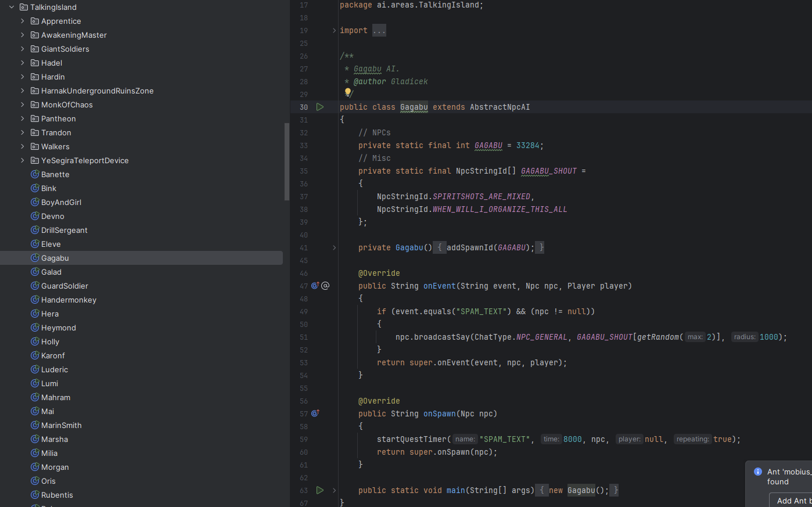Unfold the main method body
812x507 pixels.
[x=334, y=490]
